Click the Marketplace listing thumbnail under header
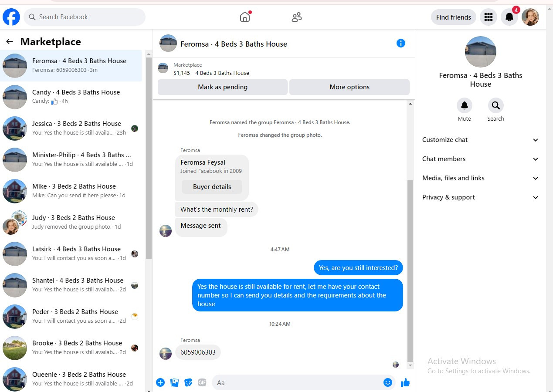The image size is (553, 392). pos(163,68)
